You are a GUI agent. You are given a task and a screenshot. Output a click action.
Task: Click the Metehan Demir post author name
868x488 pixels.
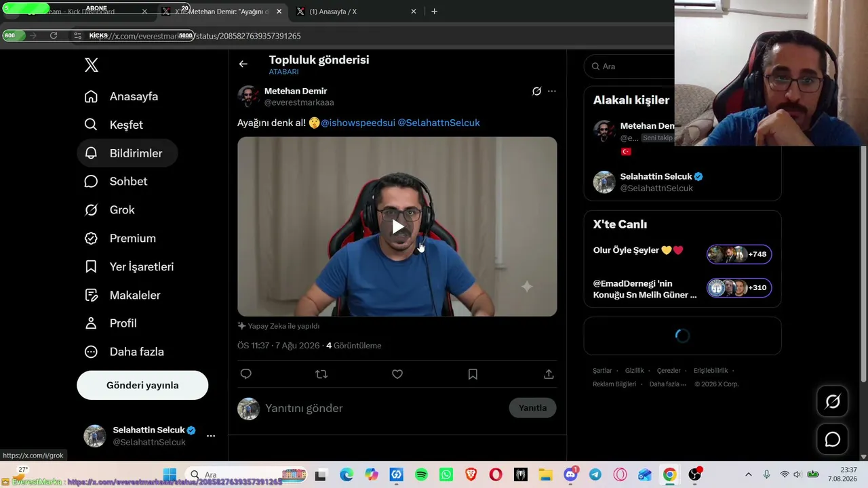point(296,91)
